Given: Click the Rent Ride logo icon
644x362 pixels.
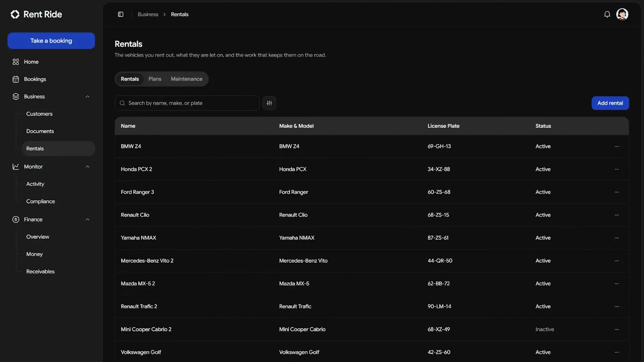Looking at the screenshot, I should pyautogui.click(x=15, y=14).
